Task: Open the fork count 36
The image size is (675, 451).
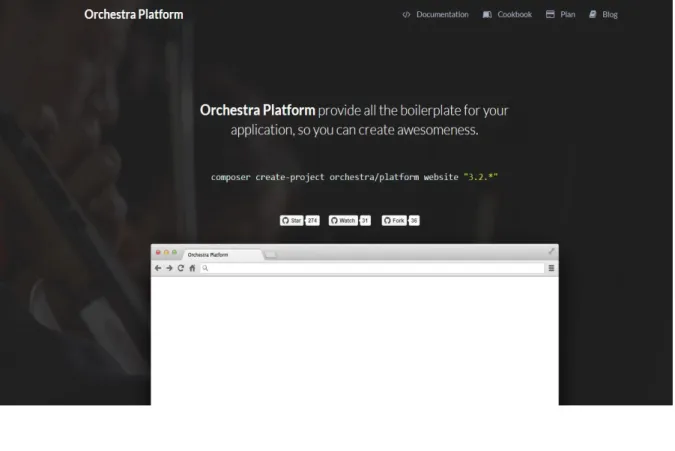Action: pyautogui.click(x=414, y=220)
